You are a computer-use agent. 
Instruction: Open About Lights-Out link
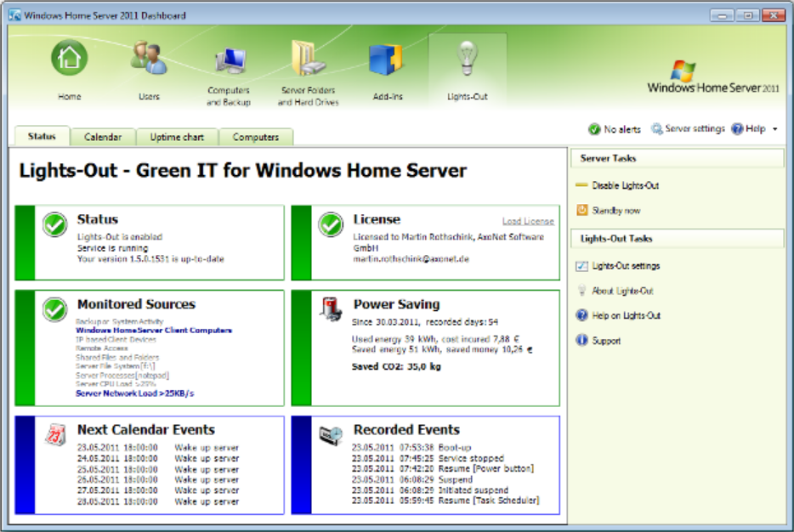(x=623, y=291)
